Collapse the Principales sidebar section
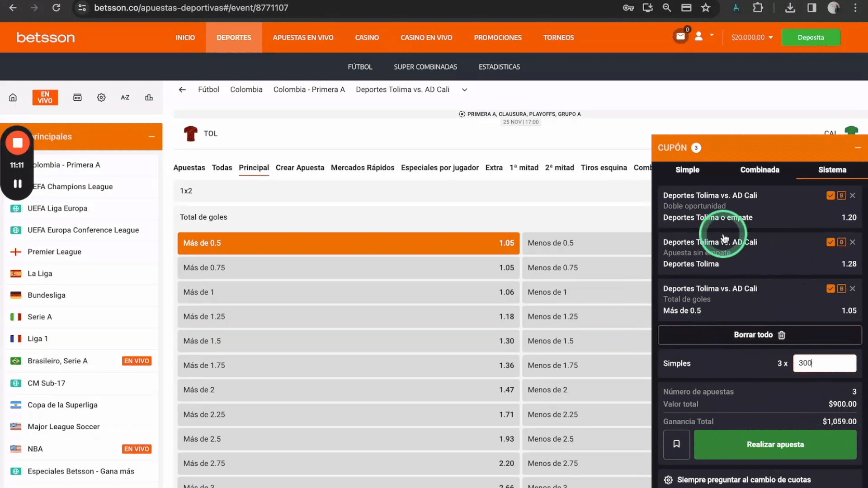 [x=152, y=136]
